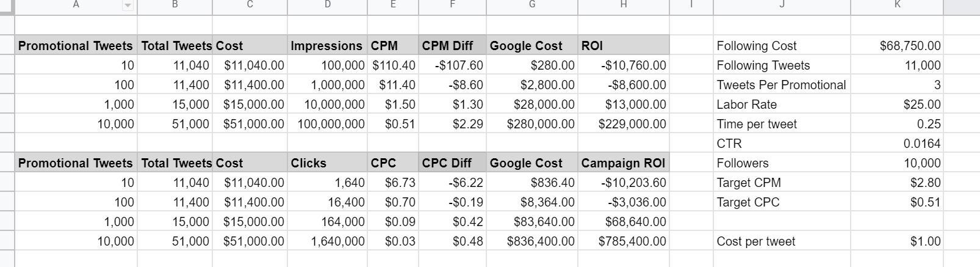Image resolution: width=980 pixels, height=267 pixels.
Task: Select column B header
Action: (175, 5)
